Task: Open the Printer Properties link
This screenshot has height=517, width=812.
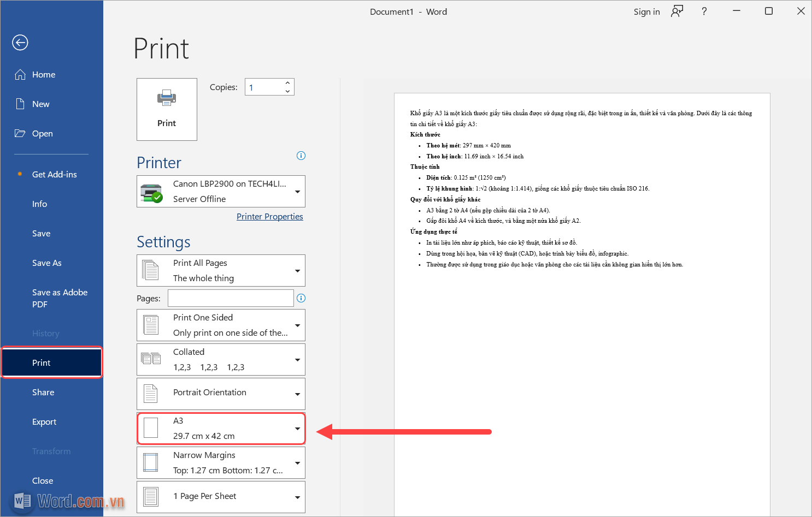Action: (269, 217)
